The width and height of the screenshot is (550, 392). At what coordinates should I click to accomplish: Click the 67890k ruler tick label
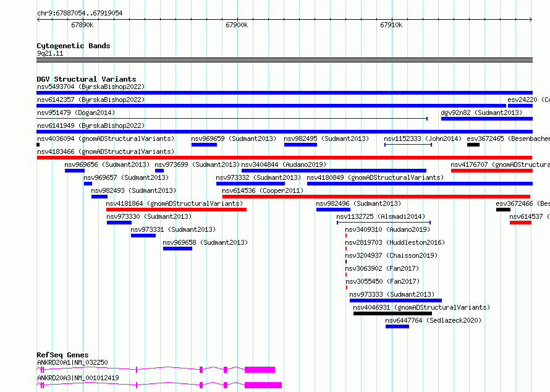coord(82,25)
